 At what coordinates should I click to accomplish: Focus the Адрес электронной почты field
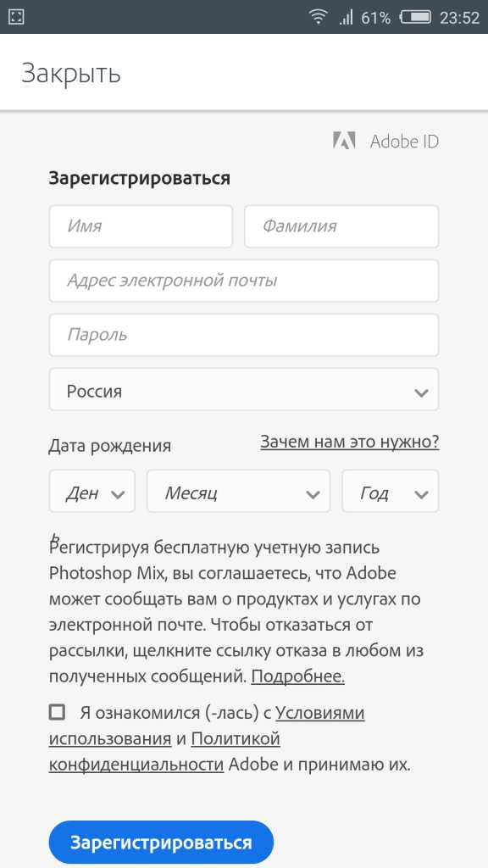(x=244, y=281)
